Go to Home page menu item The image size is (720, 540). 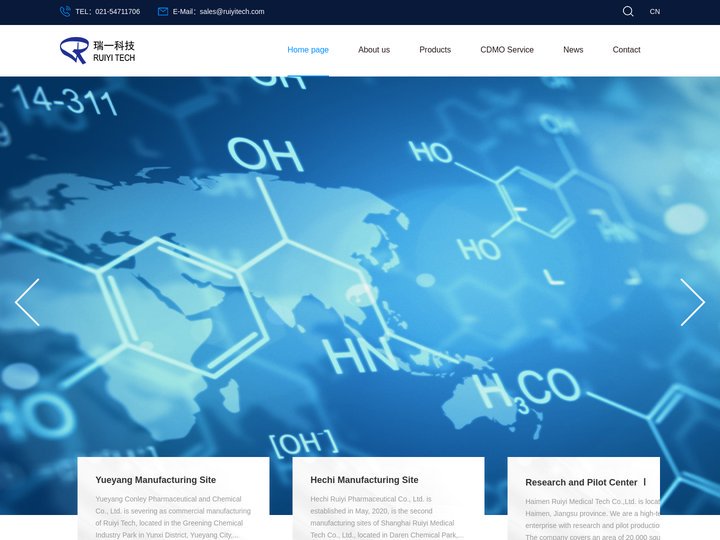pos(308,50)
